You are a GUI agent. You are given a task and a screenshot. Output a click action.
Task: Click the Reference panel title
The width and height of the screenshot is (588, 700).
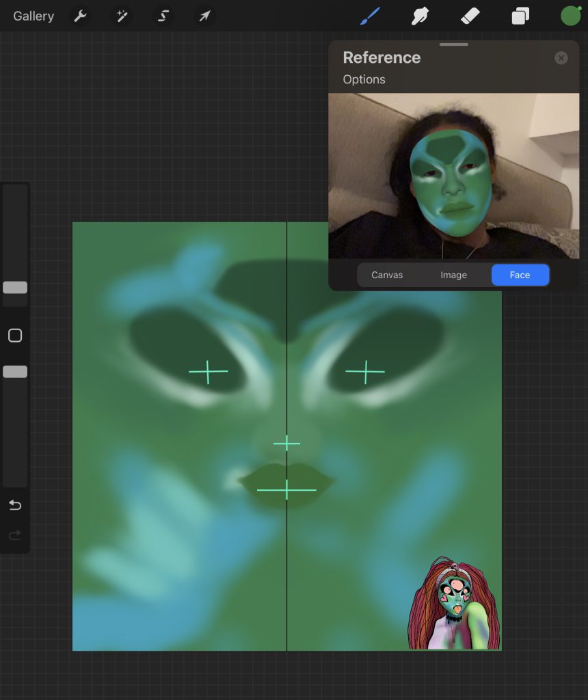click(382, 57)
